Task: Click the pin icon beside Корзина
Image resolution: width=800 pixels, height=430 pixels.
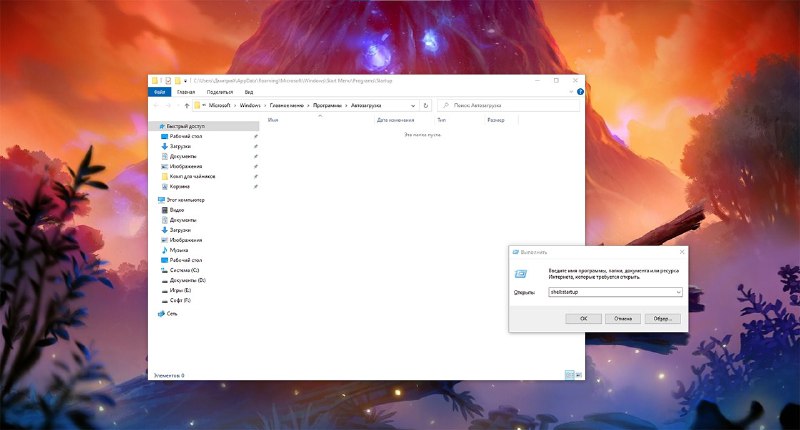Action: click(256, 187)
